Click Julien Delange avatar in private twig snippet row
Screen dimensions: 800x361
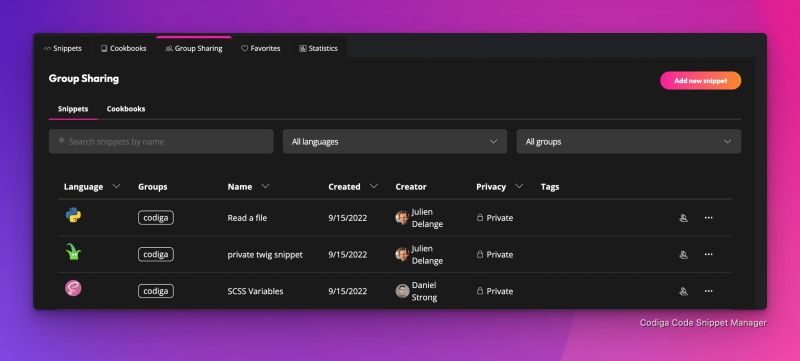point(402,254)
